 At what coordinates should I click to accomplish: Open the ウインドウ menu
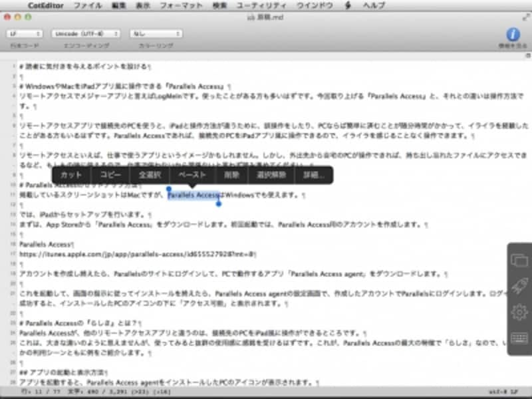[x=315, y=5]
